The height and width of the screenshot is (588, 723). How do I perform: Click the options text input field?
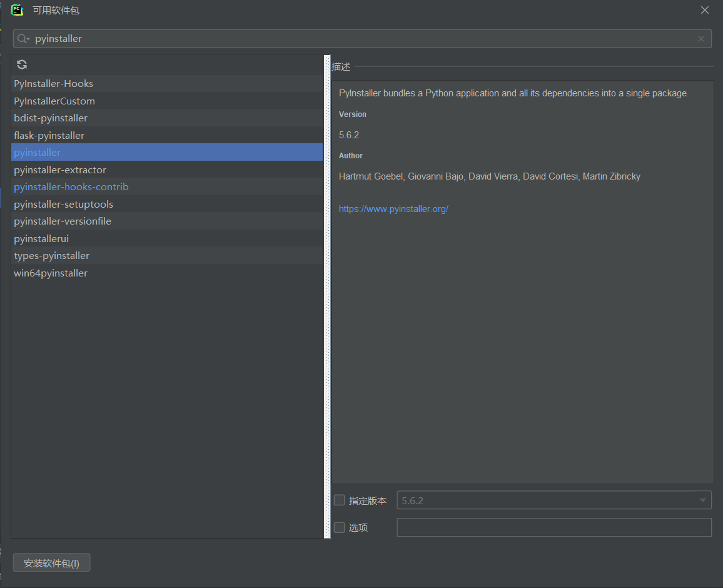point(554,527)
